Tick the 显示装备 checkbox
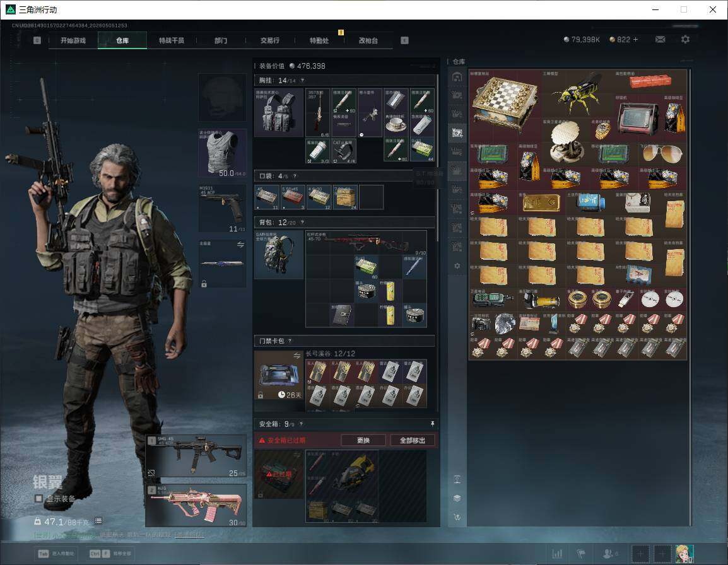Image resolution: width=728 pixels, height=565 pixels. coord(39,498)
